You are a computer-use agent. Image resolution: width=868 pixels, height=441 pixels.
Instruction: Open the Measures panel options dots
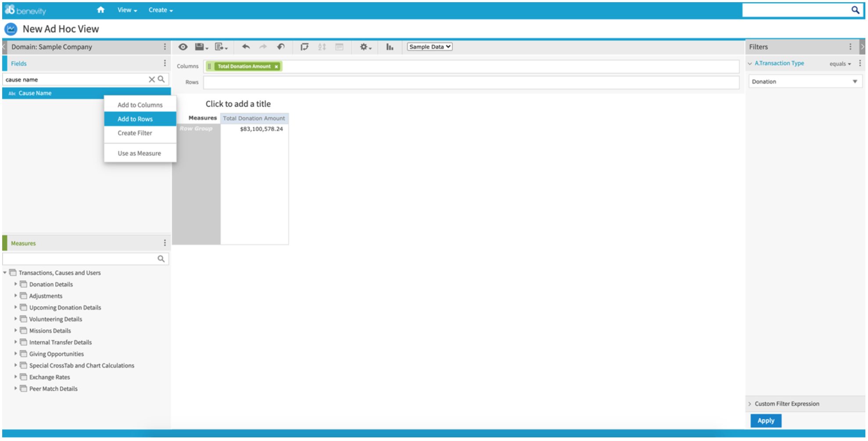pos(165,243)
